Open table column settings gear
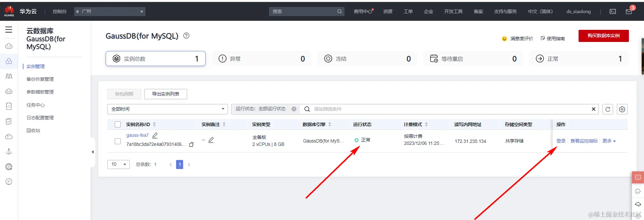644x220 pixels. [622, 109]
